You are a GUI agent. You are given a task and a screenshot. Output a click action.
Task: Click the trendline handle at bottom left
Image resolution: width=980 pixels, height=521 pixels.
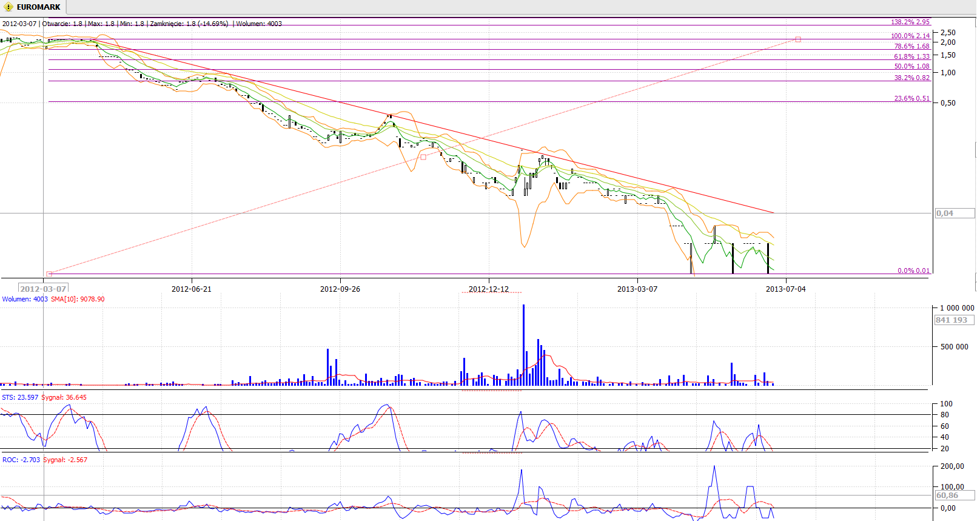pos(49,274)
